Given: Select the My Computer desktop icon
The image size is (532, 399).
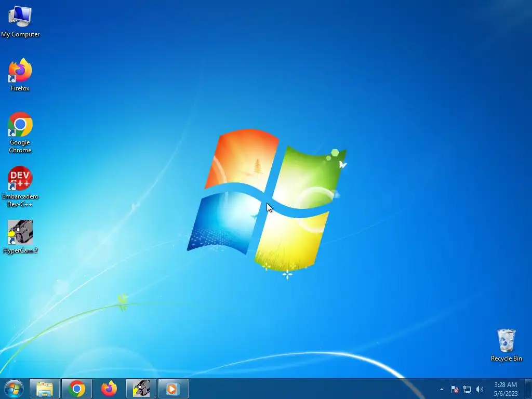Looking at the screenshot, I should click(x=20, y=21).
